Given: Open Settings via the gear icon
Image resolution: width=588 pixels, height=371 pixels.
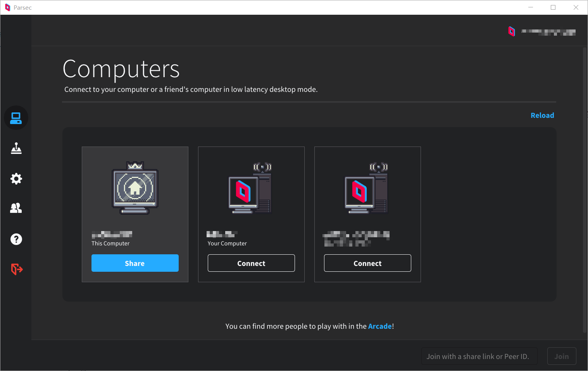Looking at the screenshot, I should (x=16, y=179).
